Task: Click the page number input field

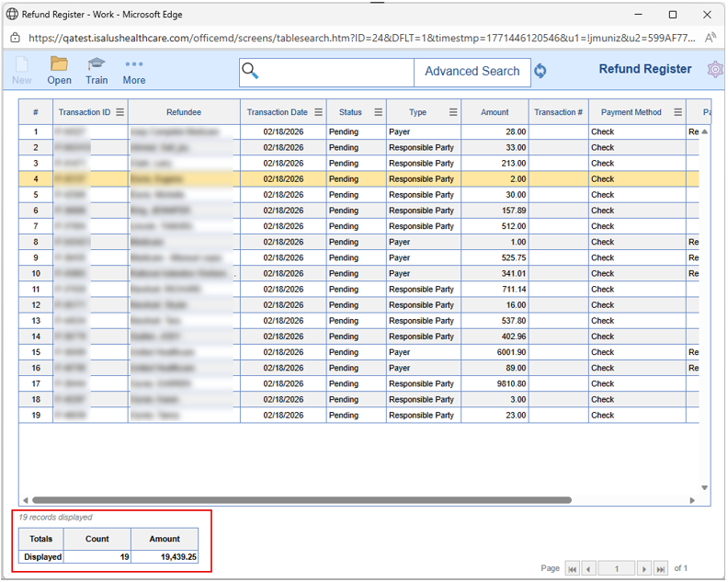Action: pyautogui.click(x=617, y=569)
